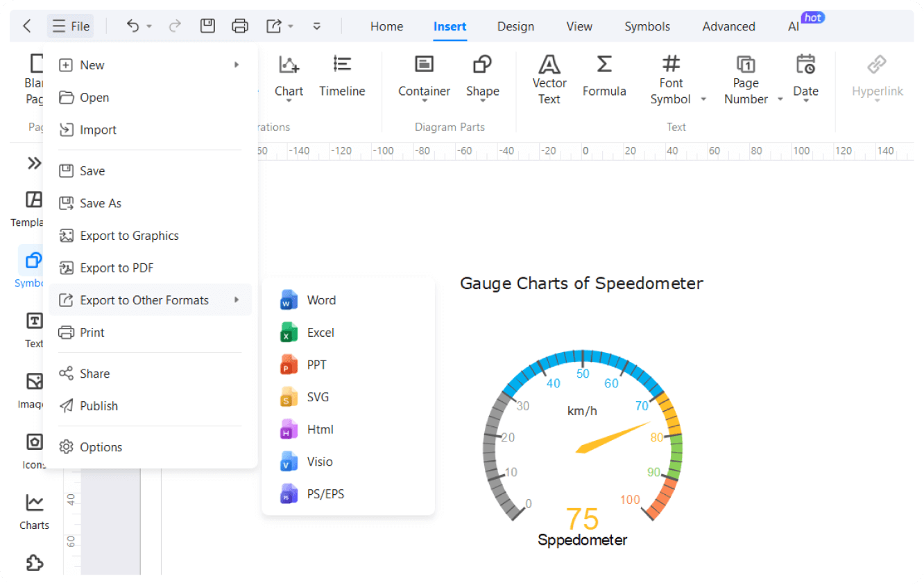Click the undo icon
Image resolution: width=924 pixels, height=585 pixels.
click(x=132, y=26)
